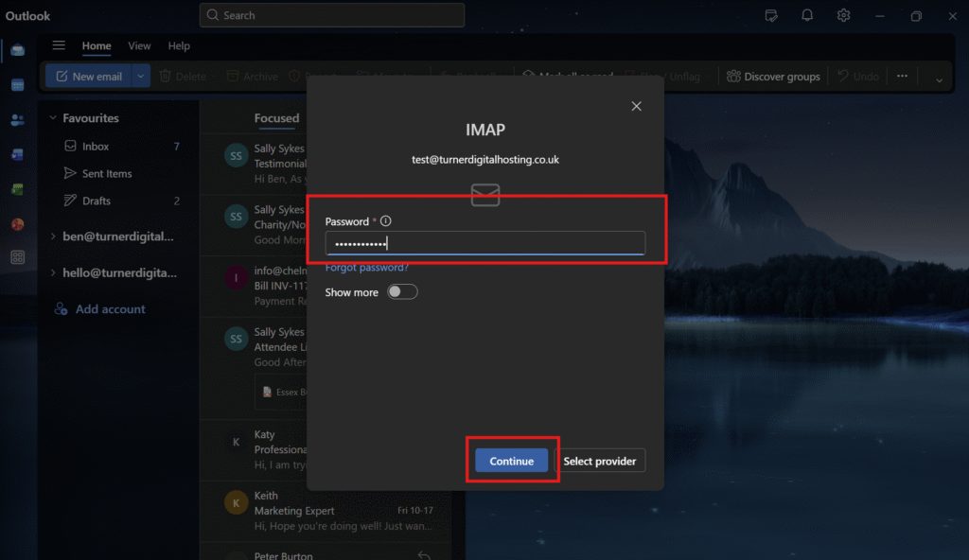Click the search magnifier icon
The image size is (969, 560).
coord(213,15)
